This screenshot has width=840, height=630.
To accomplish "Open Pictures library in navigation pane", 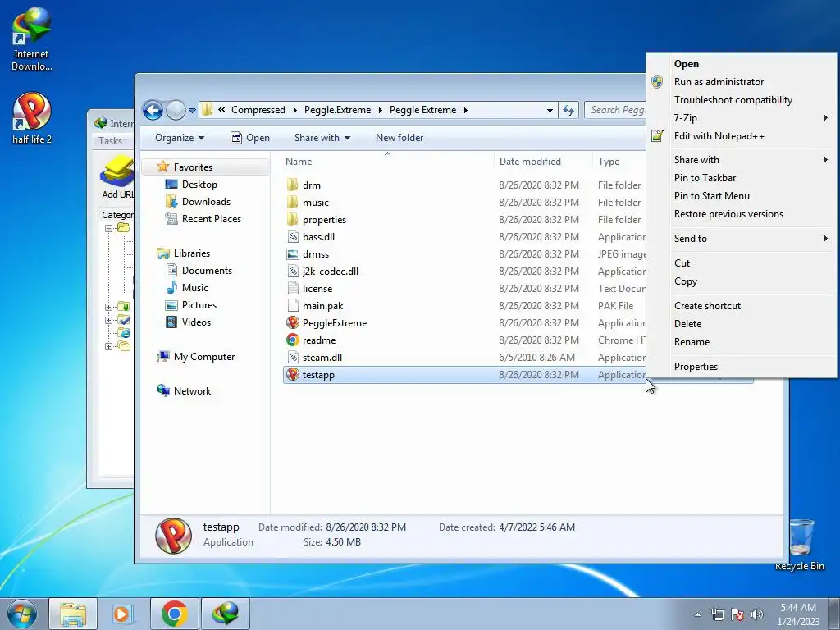I will pos(199,305).
